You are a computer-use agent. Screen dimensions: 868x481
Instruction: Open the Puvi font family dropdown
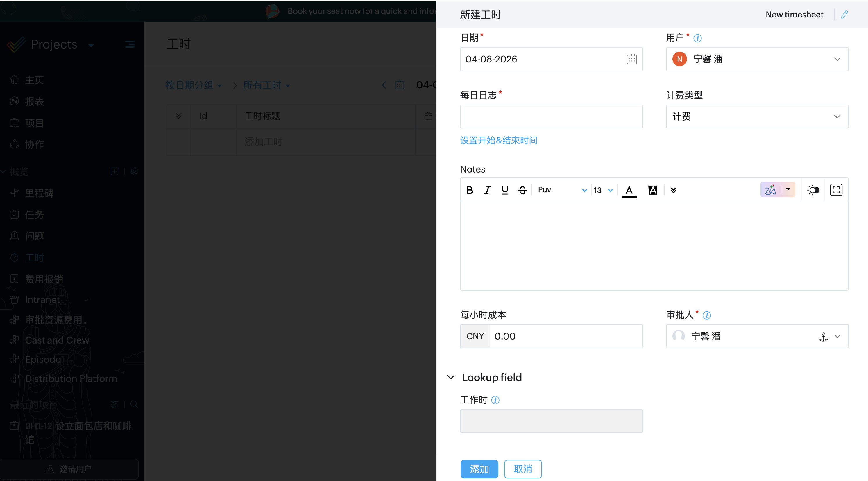(562, 190)
